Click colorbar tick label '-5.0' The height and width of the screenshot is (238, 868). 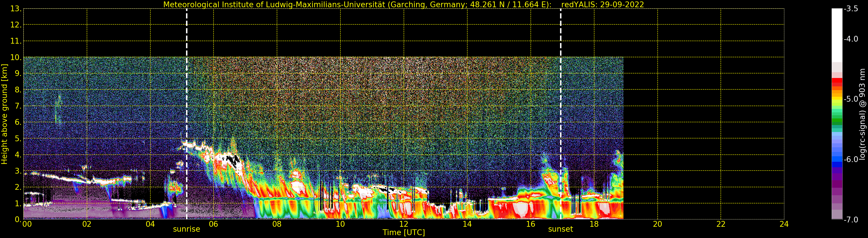[851, 99]
